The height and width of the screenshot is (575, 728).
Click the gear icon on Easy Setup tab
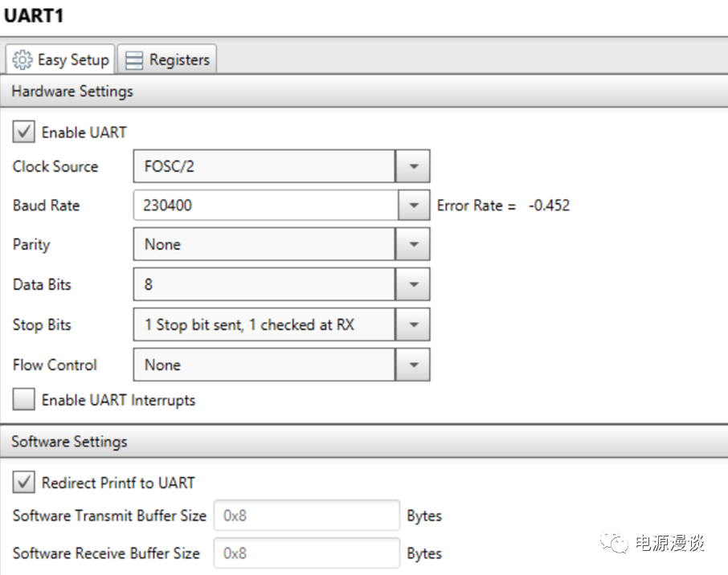24,60
